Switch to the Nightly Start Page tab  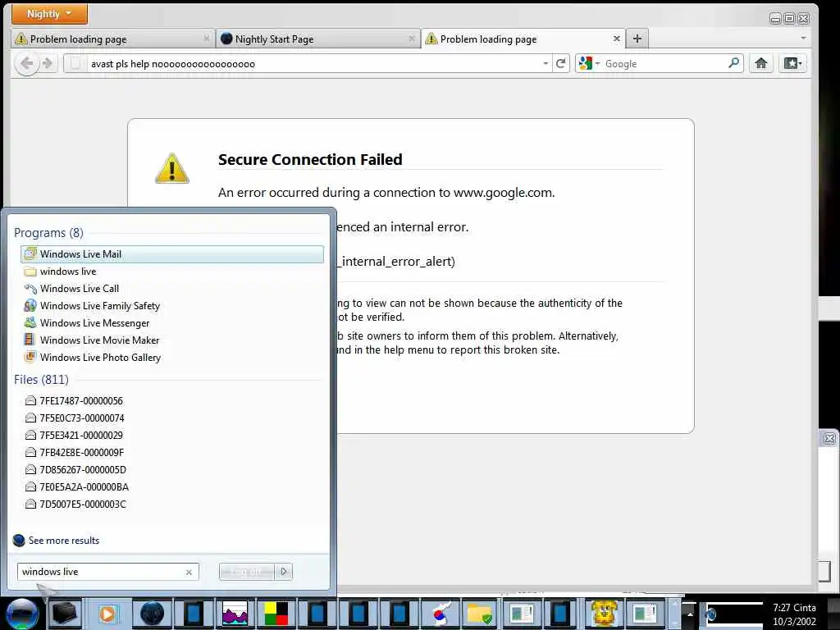click(x=317, y=39)
